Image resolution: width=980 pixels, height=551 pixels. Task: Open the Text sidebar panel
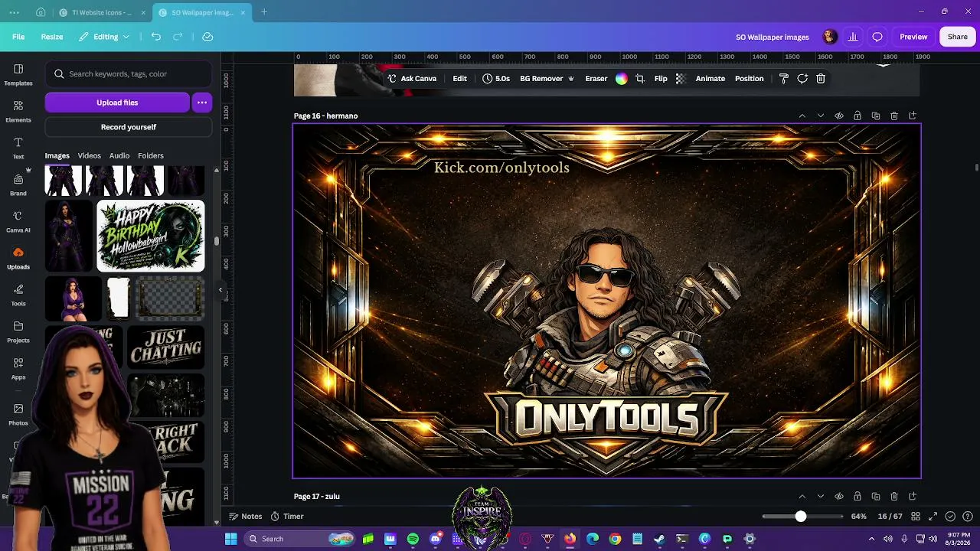click(18, 148)
